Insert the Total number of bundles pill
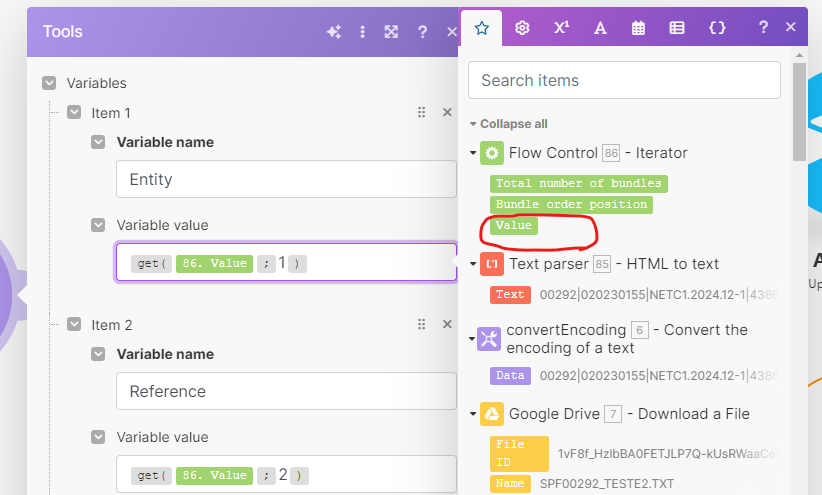 pos(579,184)
